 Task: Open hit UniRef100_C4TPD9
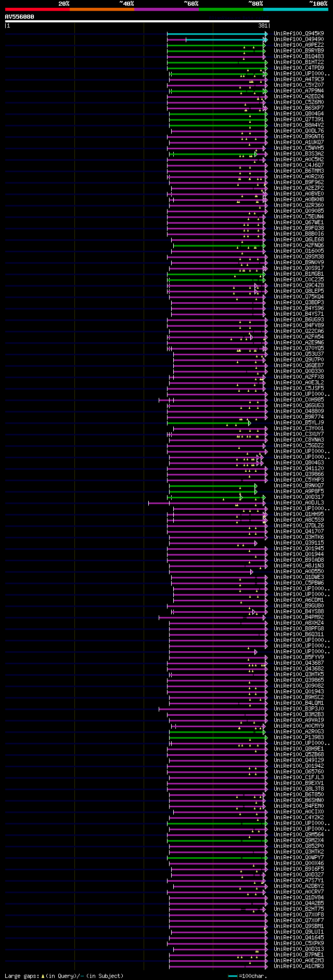299,68
